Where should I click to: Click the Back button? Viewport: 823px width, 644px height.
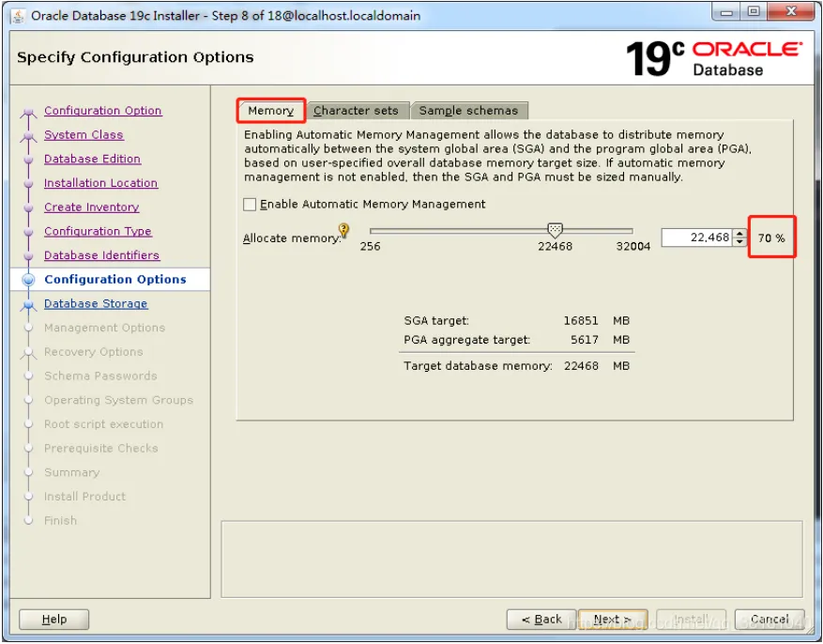541,620
